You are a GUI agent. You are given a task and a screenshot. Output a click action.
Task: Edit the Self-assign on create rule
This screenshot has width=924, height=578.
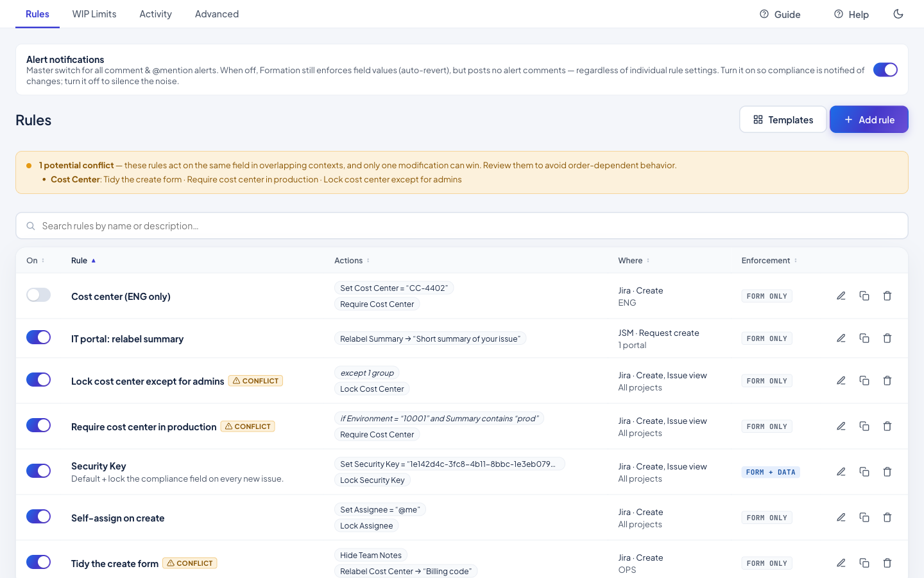(x=841, y=518)
